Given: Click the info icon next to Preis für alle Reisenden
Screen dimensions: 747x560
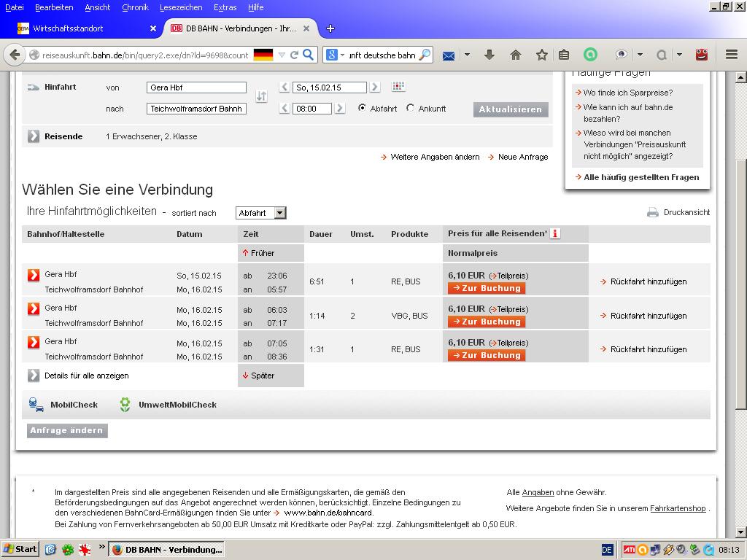Looking at the screenshot, I should pyautogui.click(x=555, y=233).
